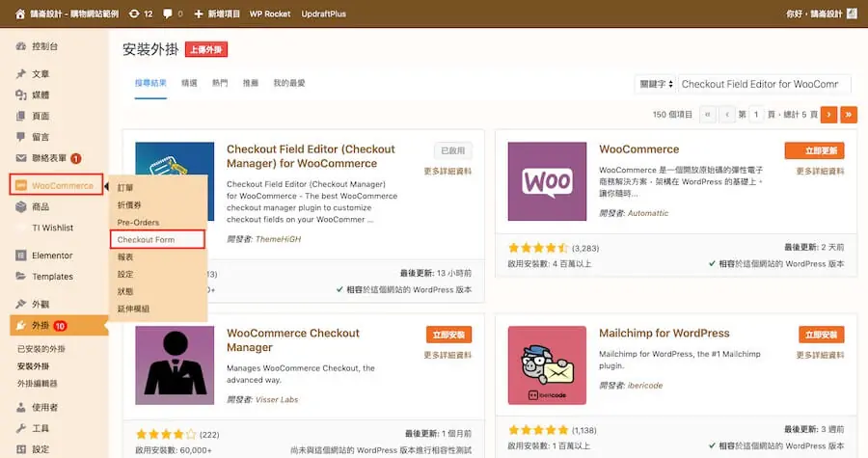Image resolution: width=868 pixels, height=458 pixels.
Task: Open the comments bubble icon in admin bar
Action: click(167, 13)
